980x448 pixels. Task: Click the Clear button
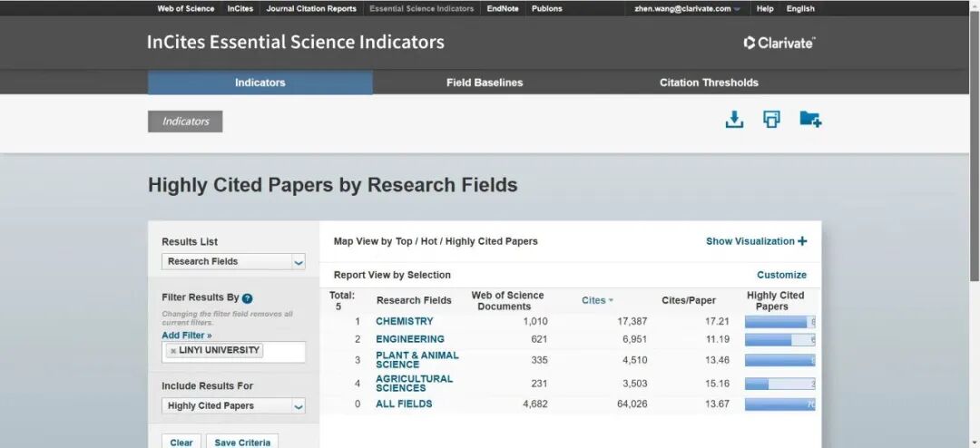point(181,442)
